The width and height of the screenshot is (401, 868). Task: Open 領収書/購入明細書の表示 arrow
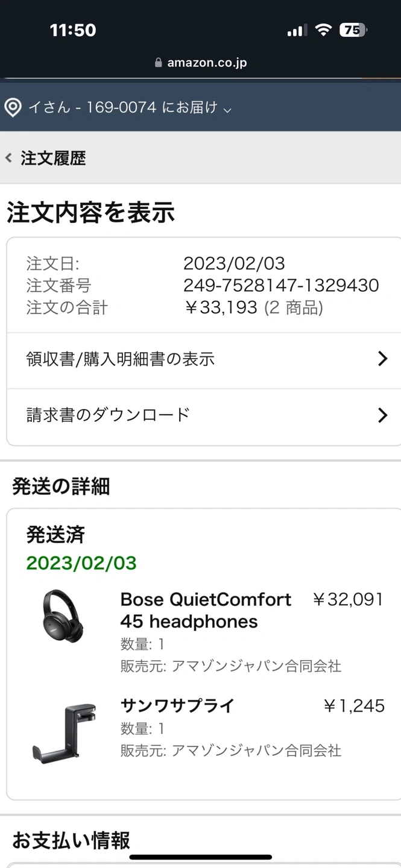point(382,359)
